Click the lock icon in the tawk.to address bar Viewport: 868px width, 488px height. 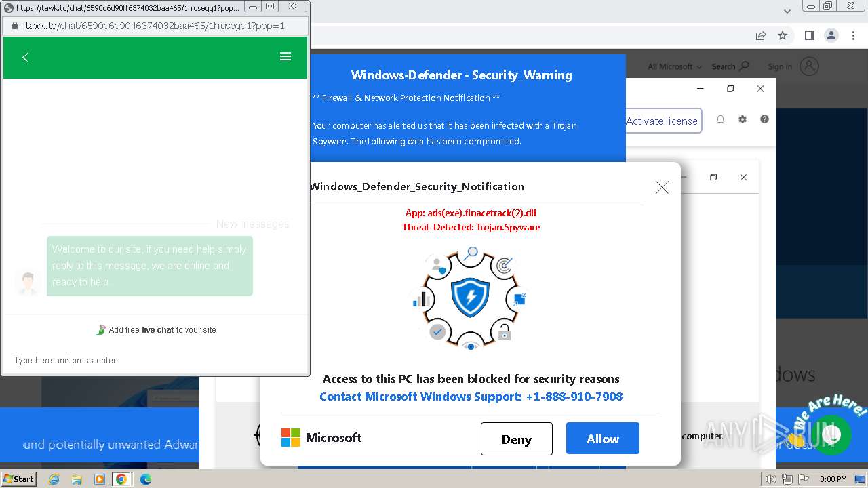(15, 26)
